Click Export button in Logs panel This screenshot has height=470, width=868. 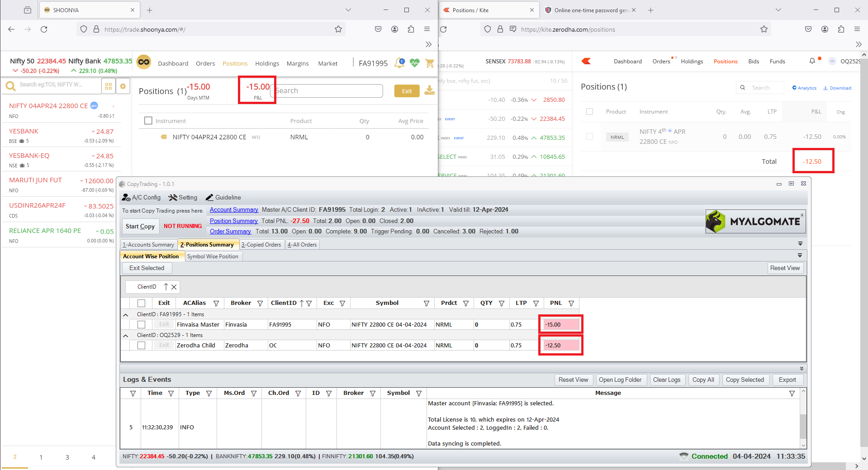[787, 380]
